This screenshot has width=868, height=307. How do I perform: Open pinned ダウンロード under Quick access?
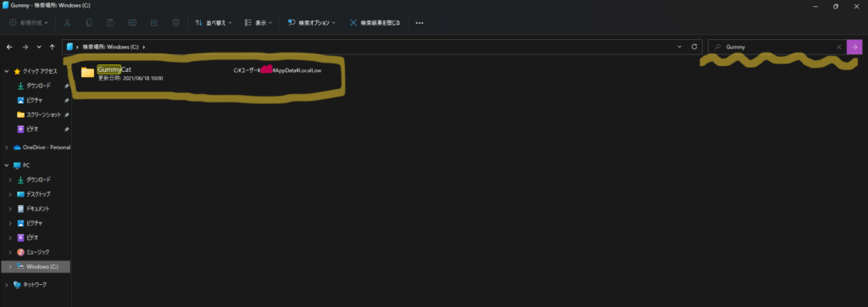point(38,86)
